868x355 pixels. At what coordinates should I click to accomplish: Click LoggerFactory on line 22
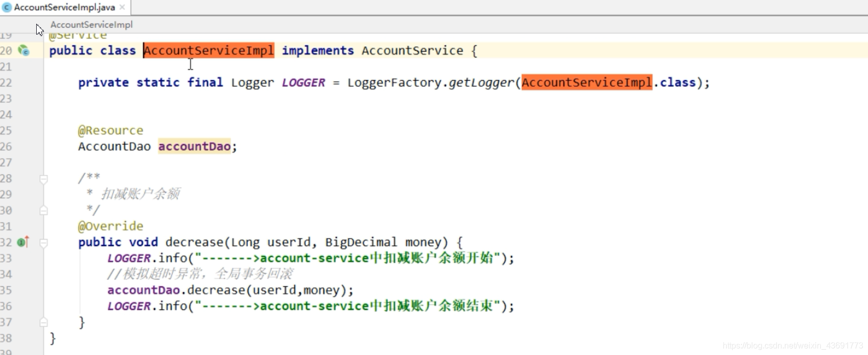pos(394,83)
